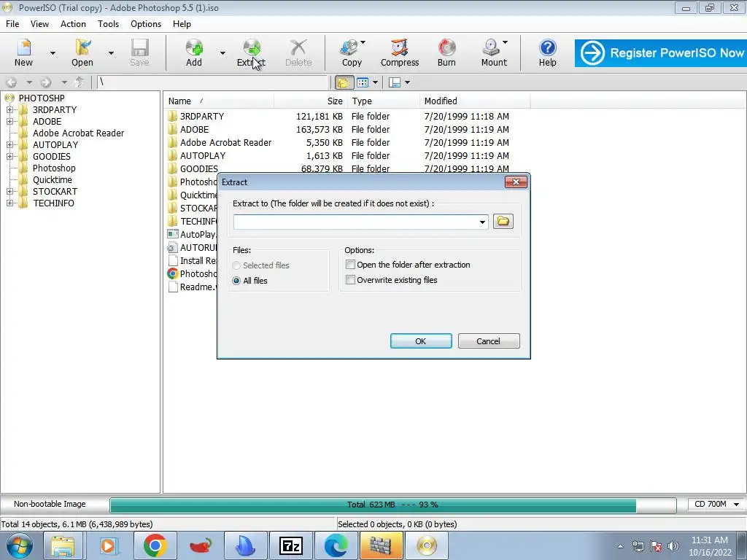Select the TECHINFO folder in tree

pyautogui.click(x=53, y=203)
